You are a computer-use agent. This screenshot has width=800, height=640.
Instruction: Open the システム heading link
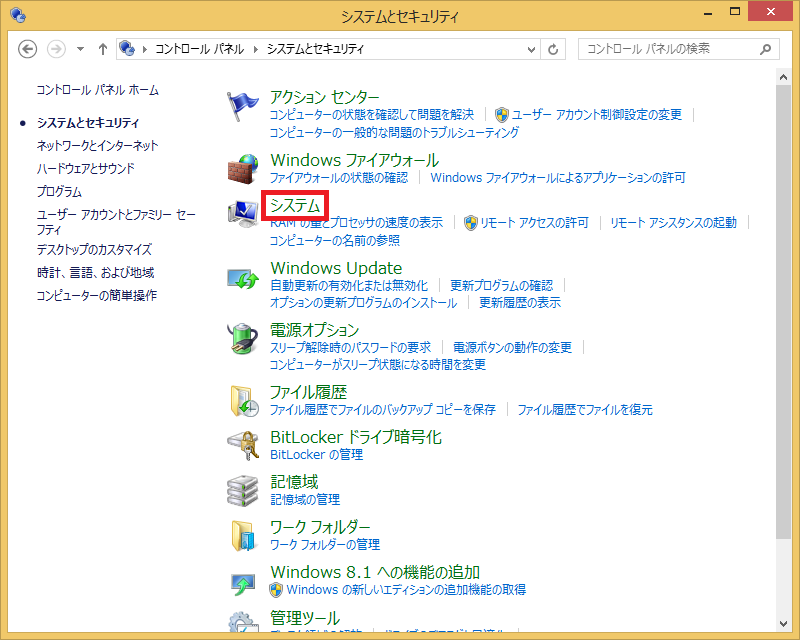pos(295,206)
